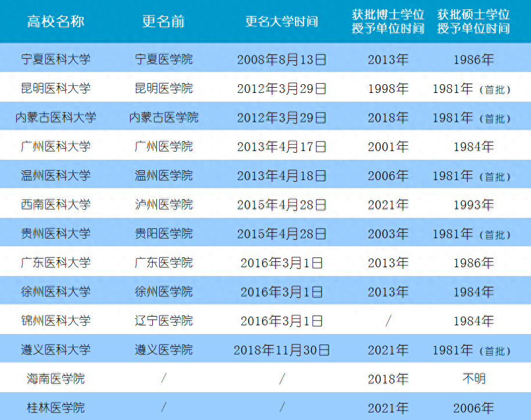Click the 获批博士学位授予单位时间 header
Screen dimensions: 531x420
388,21
